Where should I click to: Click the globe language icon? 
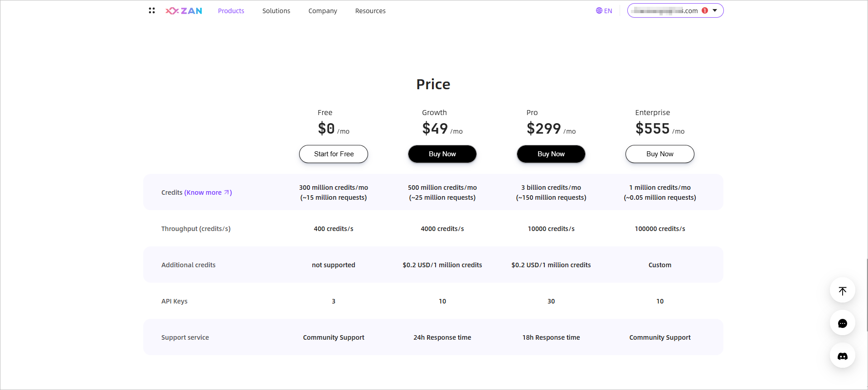pyautogui.click(x=599, y=10)
